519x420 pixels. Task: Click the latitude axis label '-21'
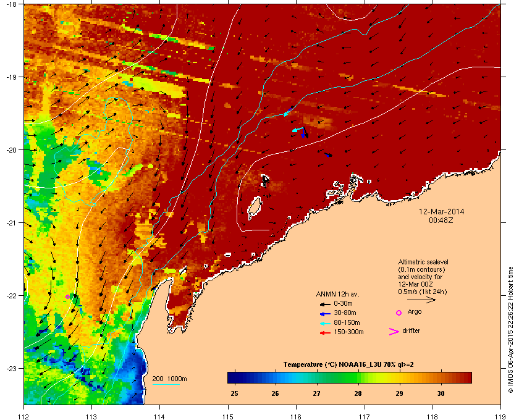coord(11,222)
